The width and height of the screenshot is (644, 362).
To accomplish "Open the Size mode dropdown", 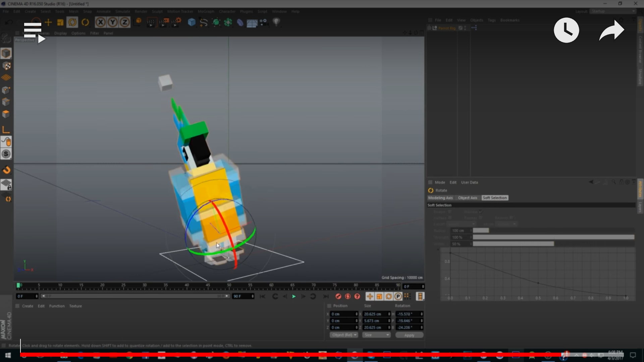I will click(376, 335).
